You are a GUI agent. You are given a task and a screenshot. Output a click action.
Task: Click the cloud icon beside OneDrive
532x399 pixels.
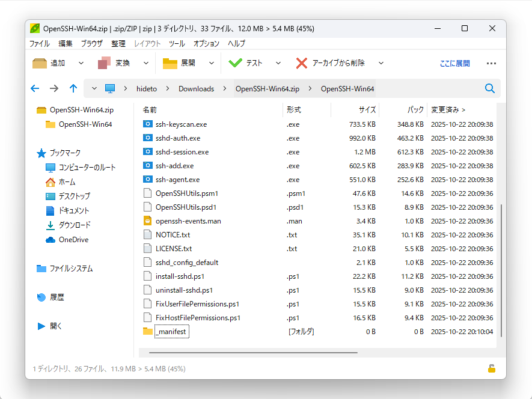tap(50, 240)
